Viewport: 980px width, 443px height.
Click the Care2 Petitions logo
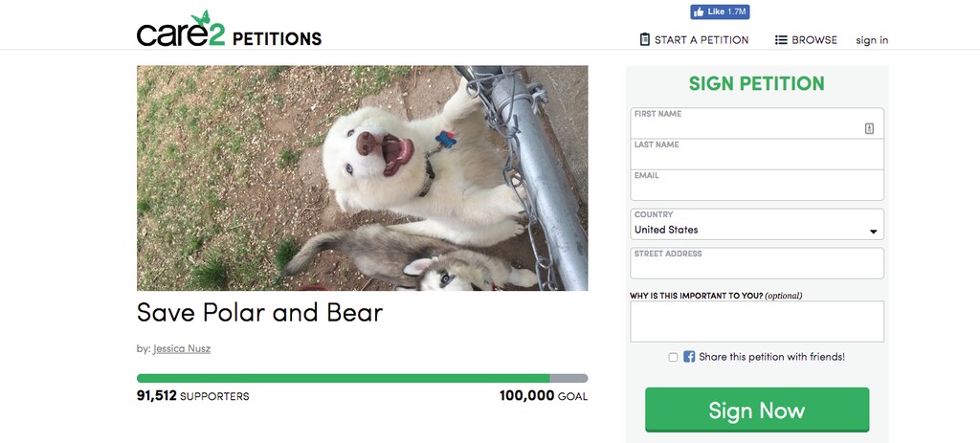229,32
